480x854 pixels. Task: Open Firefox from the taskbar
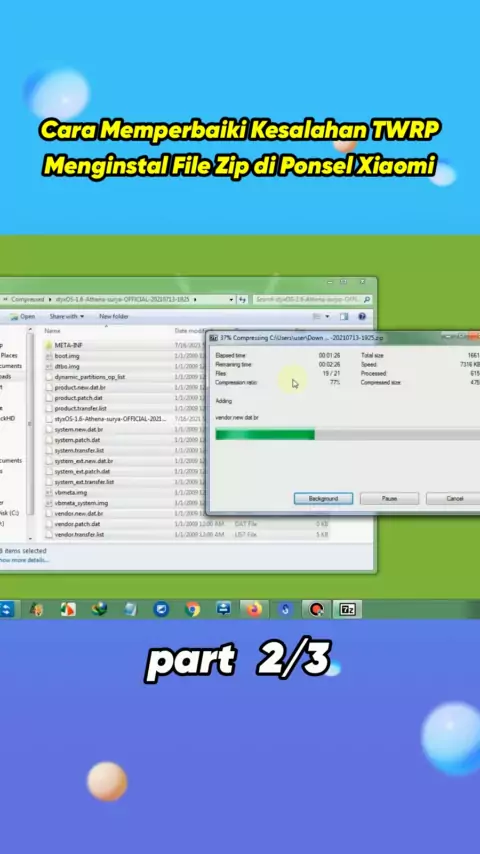coord(254,609)
